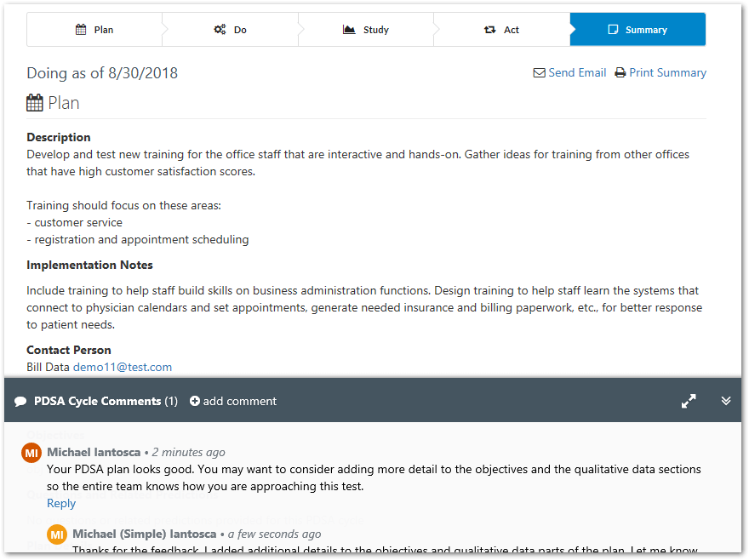749x560 pixels.
Task: Click the large calendar icon by Plan heading
Action: (x=34, y=103)
